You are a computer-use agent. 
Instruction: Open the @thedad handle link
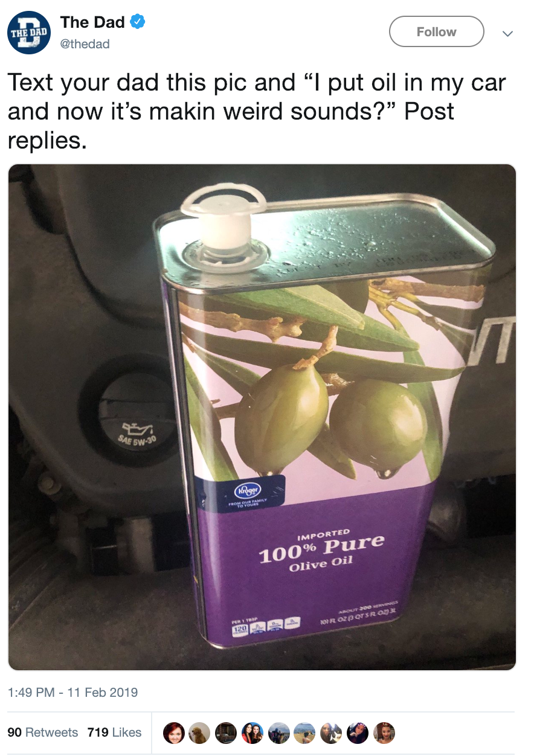click(85, 43)
